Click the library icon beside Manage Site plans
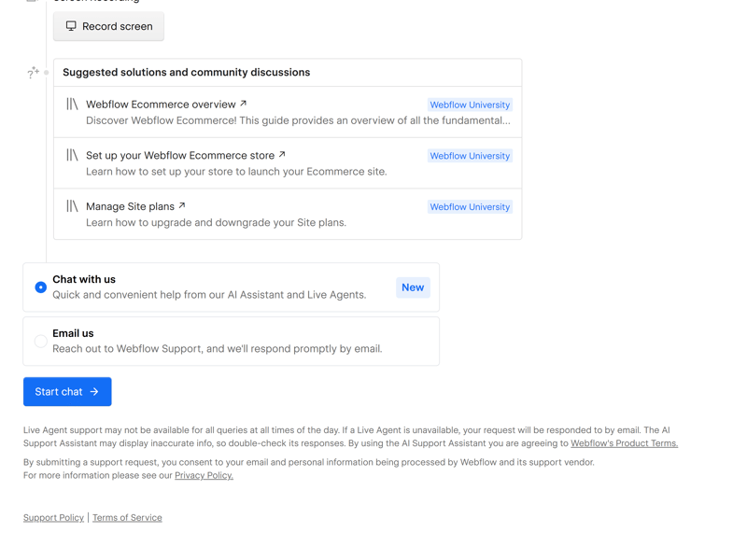The width and height of the screenshot is (747, 560). tap(72, 206)
